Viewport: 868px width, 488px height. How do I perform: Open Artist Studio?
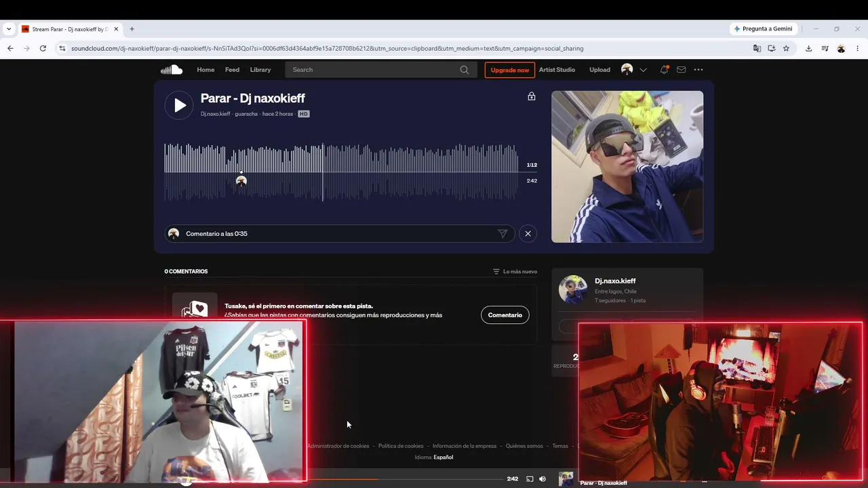(557, 70)
